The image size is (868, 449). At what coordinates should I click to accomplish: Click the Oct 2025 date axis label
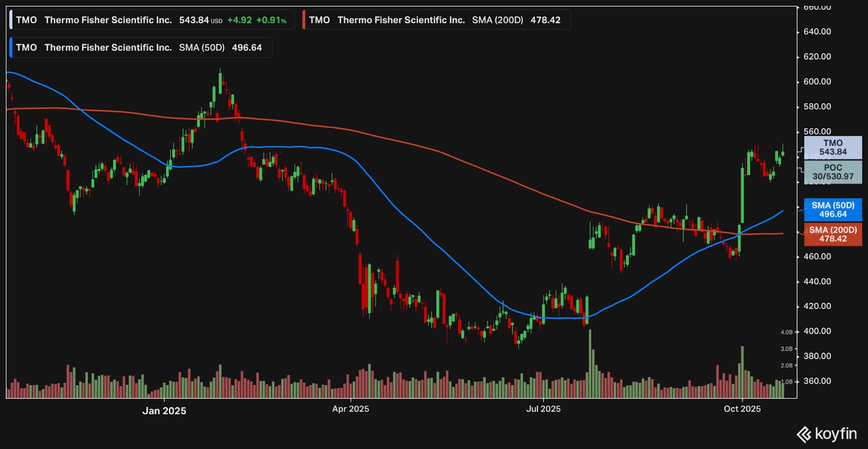[x=742, y=409]
